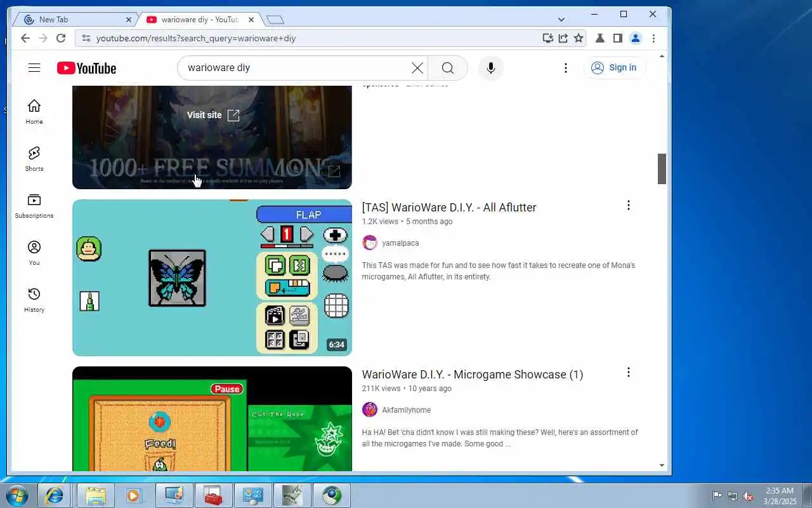Viewport: 812px width, 508px height.
Task: Click the browser address bar URL
Action: pyautogui.click(x=196, y=38)
